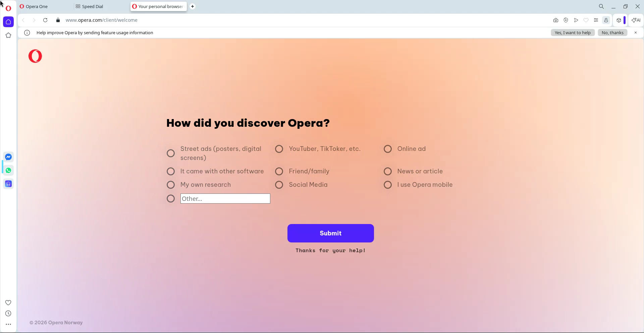Click the Submit button
Viewport: 644px width, 333px height.
point(330,233)
